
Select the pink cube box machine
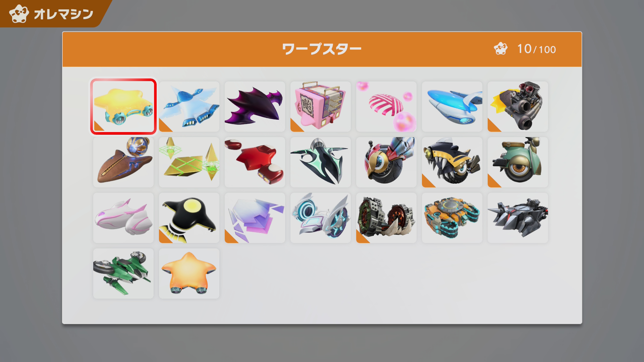pyautogui.click(x=321, y=107)
